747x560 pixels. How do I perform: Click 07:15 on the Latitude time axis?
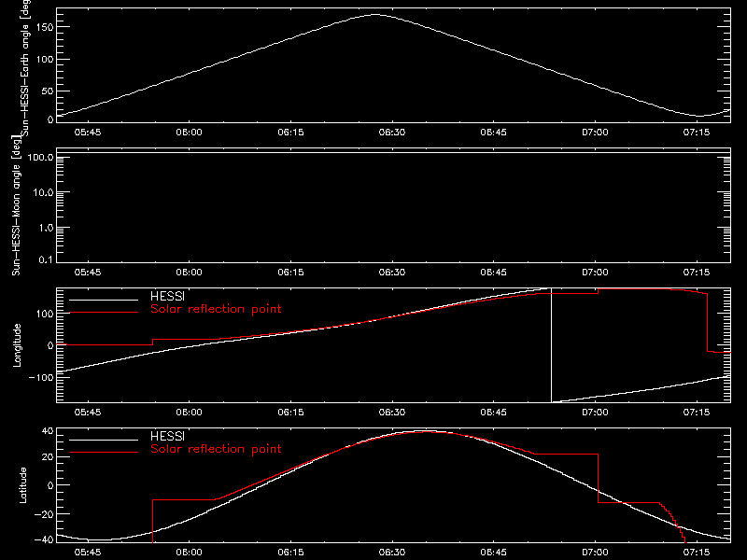(697, 553)
